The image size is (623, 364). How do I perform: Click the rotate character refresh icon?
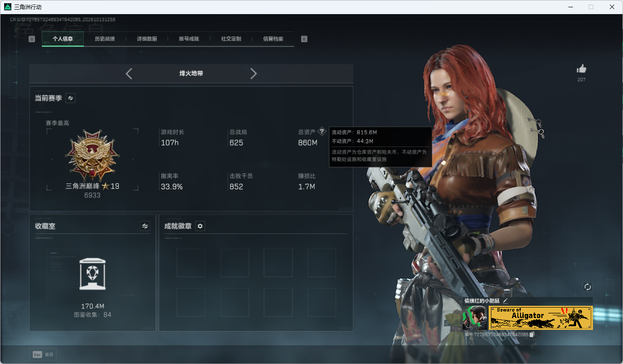587,287
